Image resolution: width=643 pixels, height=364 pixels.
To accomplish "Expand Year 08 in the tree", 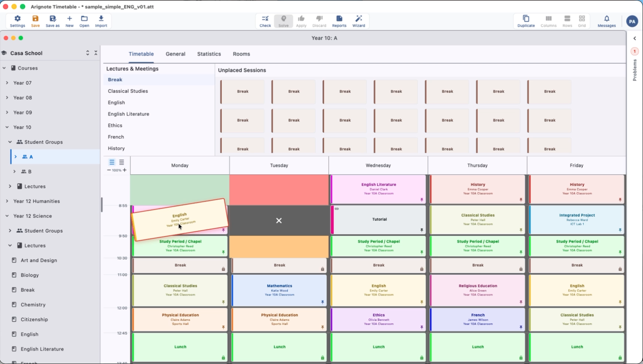I will tap(7, 98).
